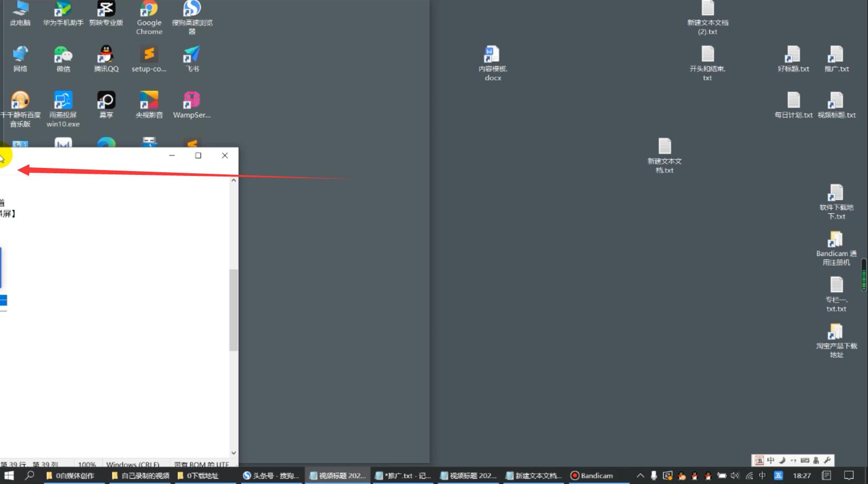Viewport: 868px width, 484px height.
Task: Select Bandicam 通用注册机 icon
Action: (x=836, y=248)
